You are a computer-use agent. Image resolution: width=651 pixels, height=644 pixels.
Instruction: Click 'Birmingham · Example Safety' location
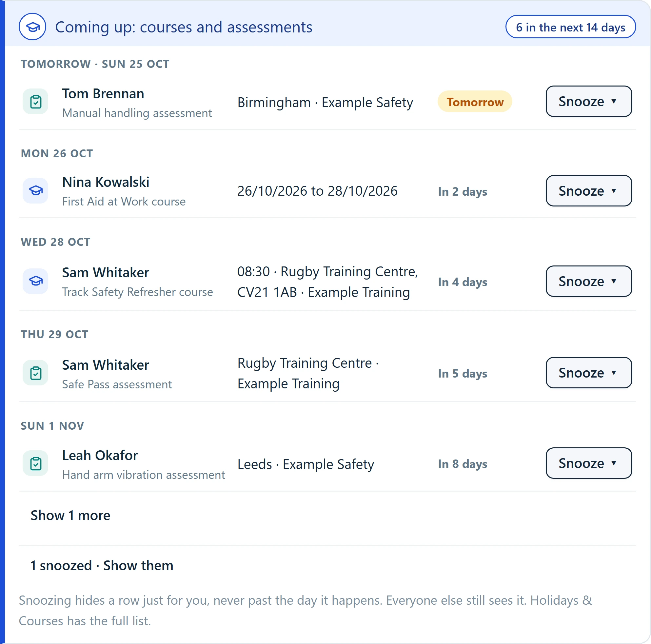pyautogui.click(x=325, y=103)
